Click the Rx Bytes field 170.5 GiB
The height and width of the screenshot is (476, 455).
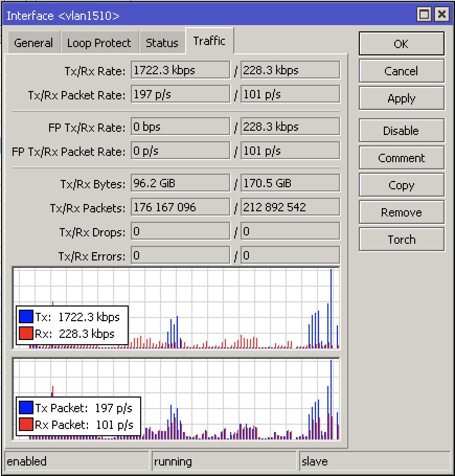click(x=290, y=183)
